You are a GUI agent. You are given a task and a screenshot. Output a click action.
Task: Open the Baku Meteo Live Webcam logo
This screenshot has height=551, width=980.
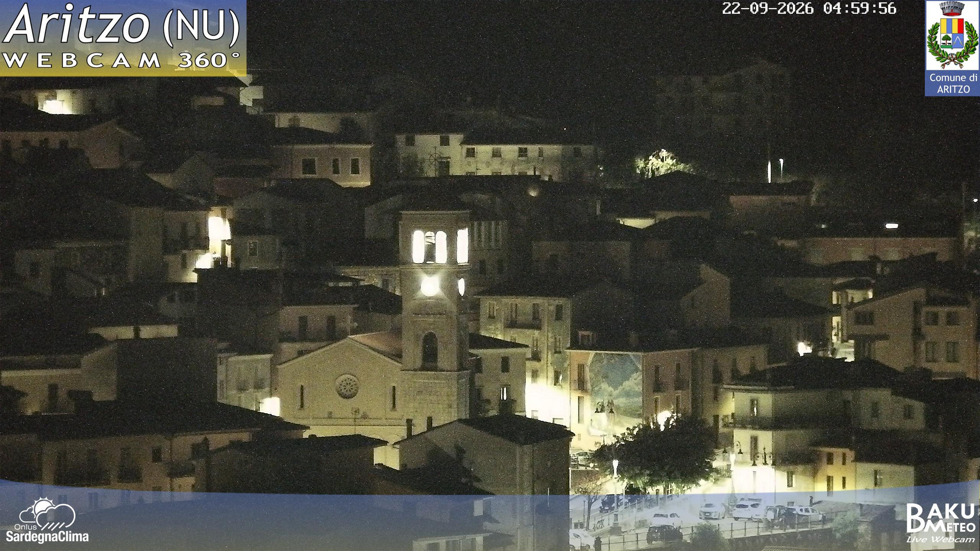pos(940,523)
